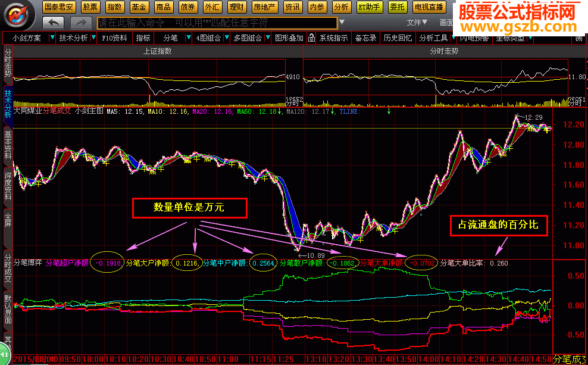
Task: Open the 指数 menu
Action: (x=114, y=7)
